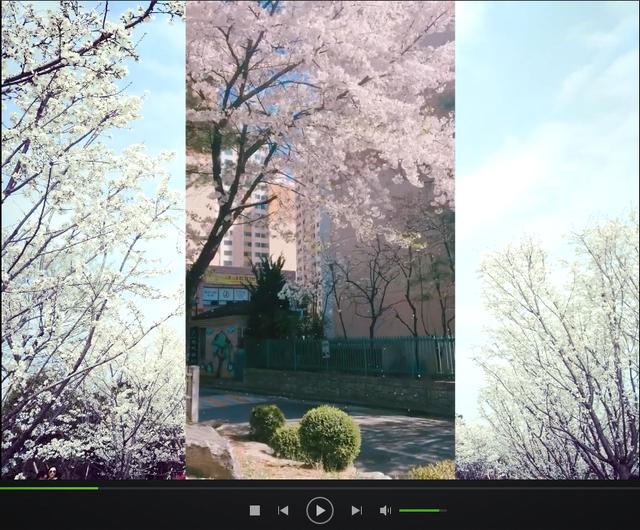Screen dimensions: 640x530
Task: Click the empty control bar area left of Stop
Action: (x=120, y=510)
